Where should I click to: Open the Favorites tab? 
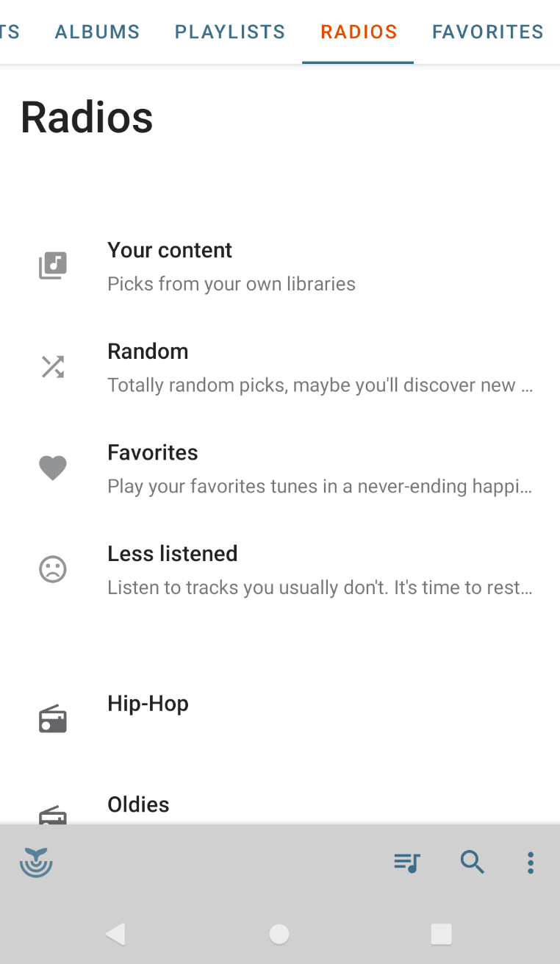(x=487, y=32)
